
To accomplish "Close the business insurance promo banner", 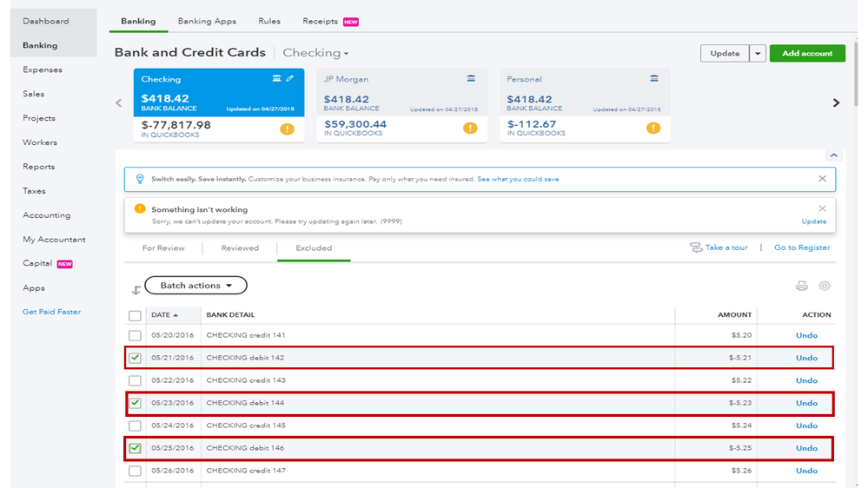I will point(822,179).
